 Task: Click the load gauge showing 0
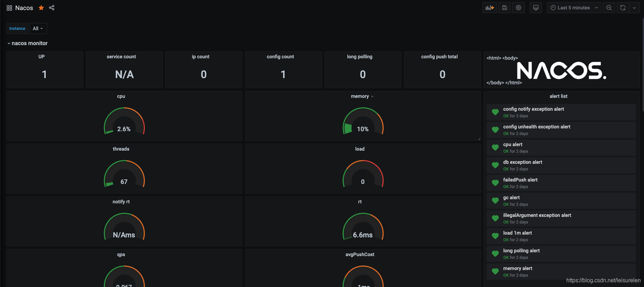363,174
